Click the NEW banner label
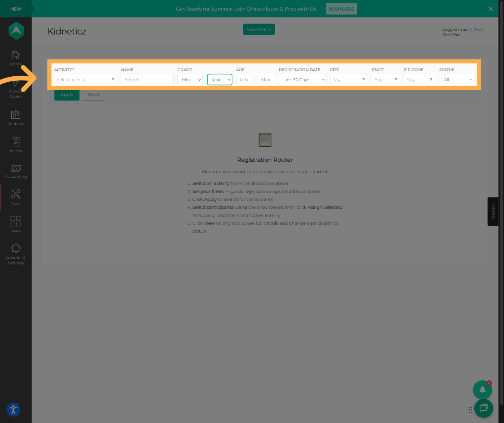Image resolution: width=504 pixels, height=423 pixels. (16, 9)
